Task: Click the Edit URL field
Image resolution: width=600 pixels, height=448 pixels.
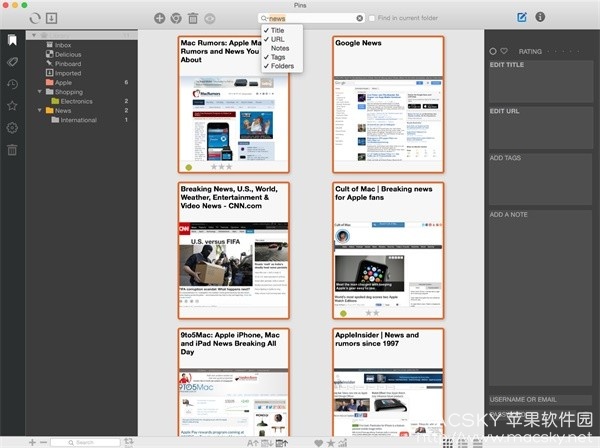Action: coord(541,128)
